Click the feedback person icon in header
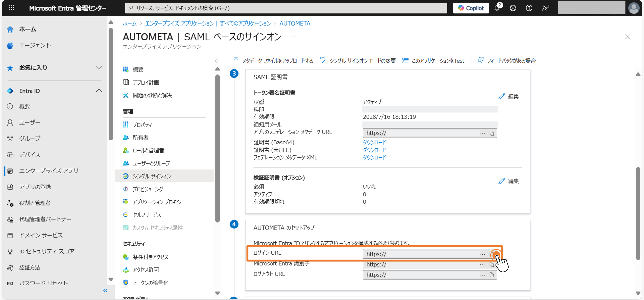The height and width of the screenshot is (300, 644). click(x=545, y=8)
